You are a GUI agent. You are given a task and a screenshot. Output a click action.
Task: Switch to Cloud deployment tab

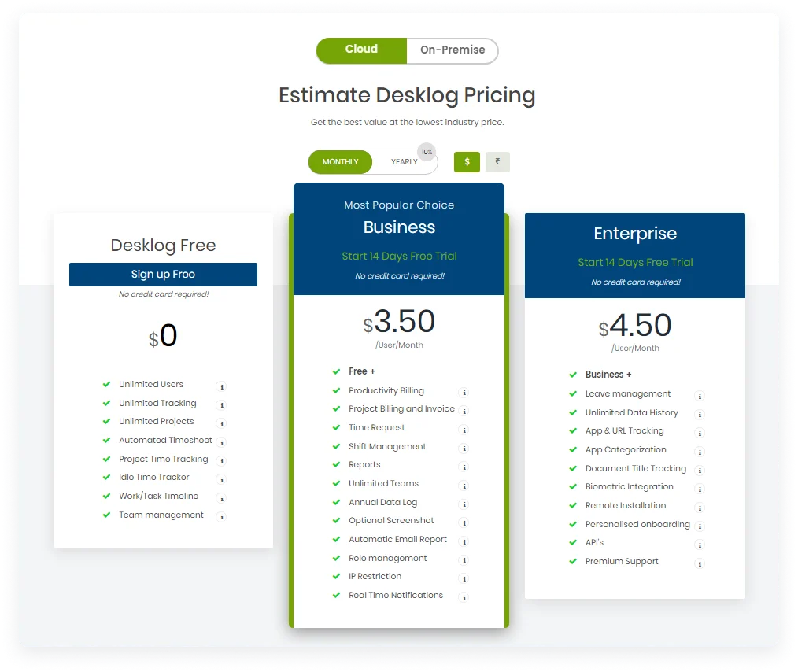(361, 50)
